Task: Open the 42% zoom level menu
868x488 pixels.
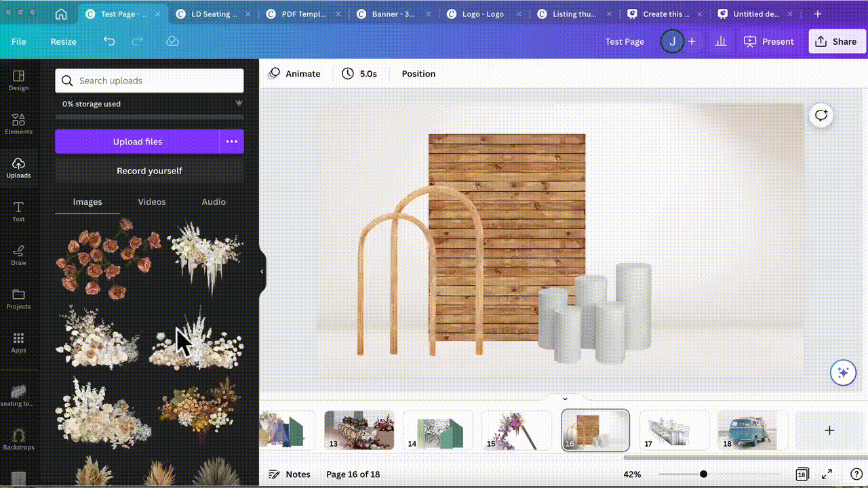Action: point(632,474)
